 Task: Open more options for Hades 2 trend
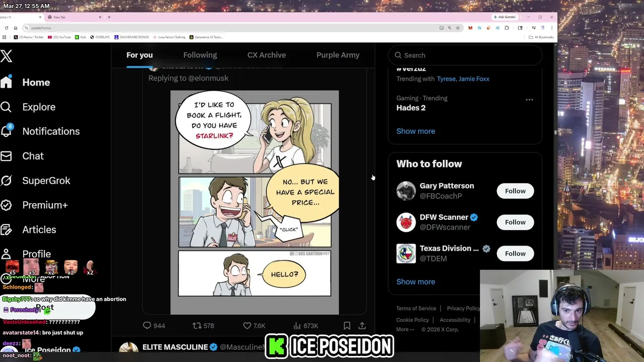[529, 100]
